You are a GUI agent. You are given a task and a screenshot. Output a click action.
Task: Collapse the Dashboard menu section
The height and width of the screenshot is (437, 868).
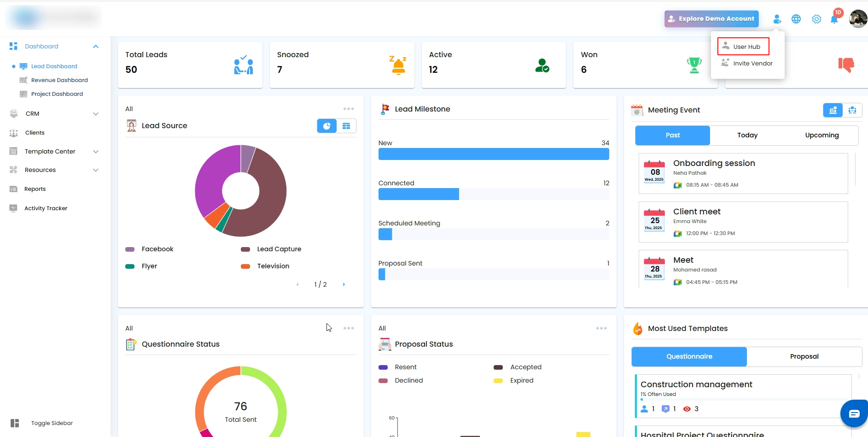click(x=96, y=47)
